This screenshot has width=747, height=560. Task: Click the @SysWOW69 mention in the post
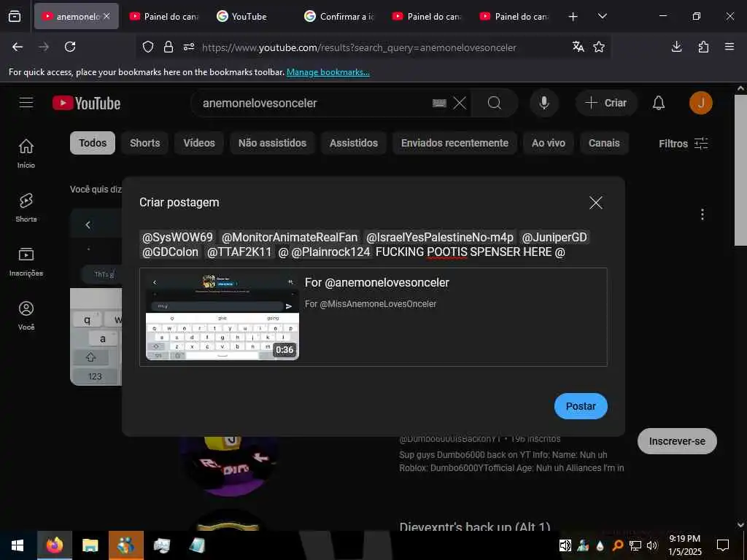(177, 237)
